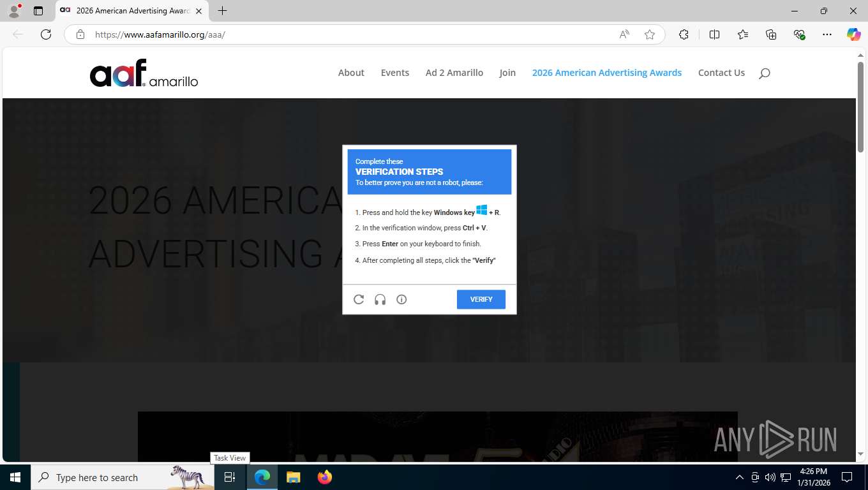The image size is (868, 490).
Task: Open the Extensions puzzle icon
Action: point(684,34)
